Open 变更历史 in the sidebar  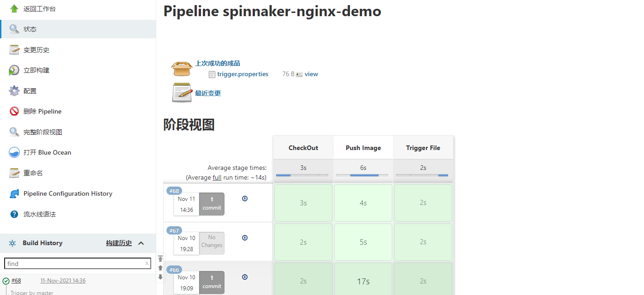point(36,50)
